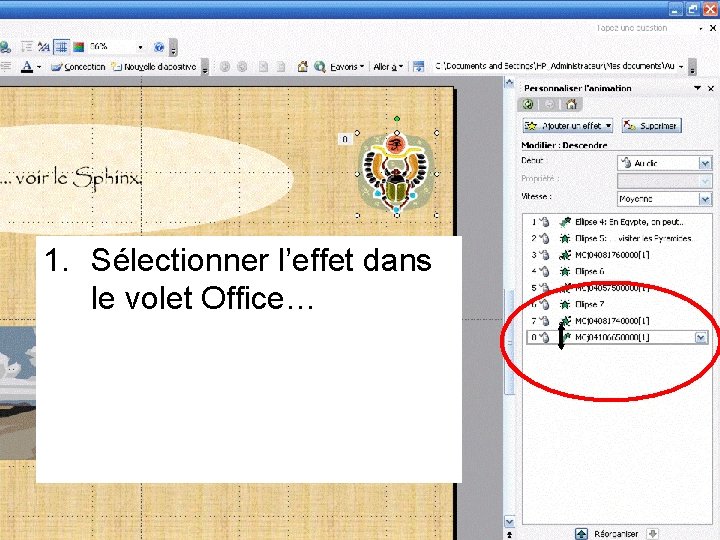This screenshot has width=720, height=540.
Task: Select effect 1 Ellipse 4: En Egypte
Action: click(618, 222)
